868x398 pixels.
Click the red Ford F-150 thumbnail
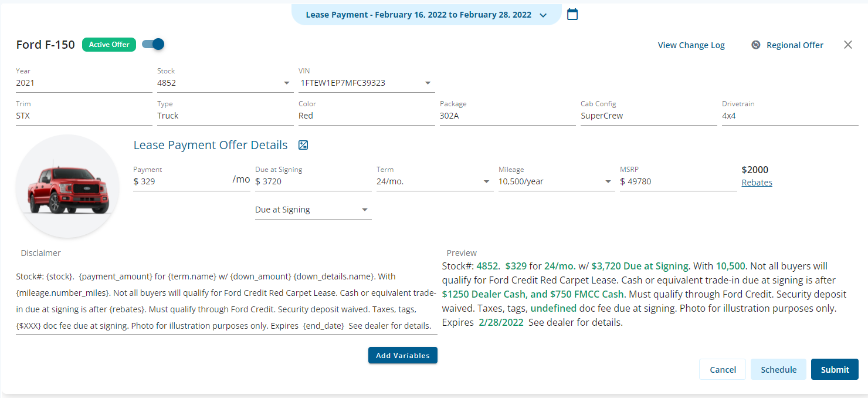point(67,186)
